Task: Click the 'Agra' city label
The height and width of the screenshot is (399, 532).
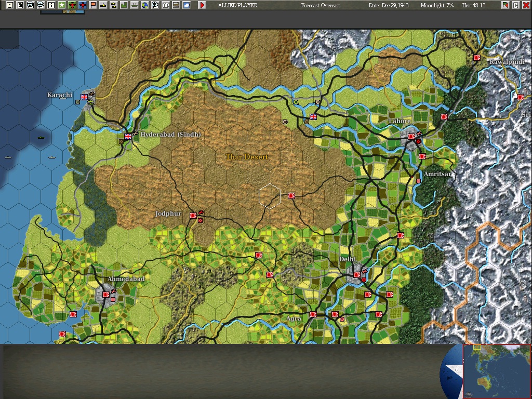Action: (294, 318)
